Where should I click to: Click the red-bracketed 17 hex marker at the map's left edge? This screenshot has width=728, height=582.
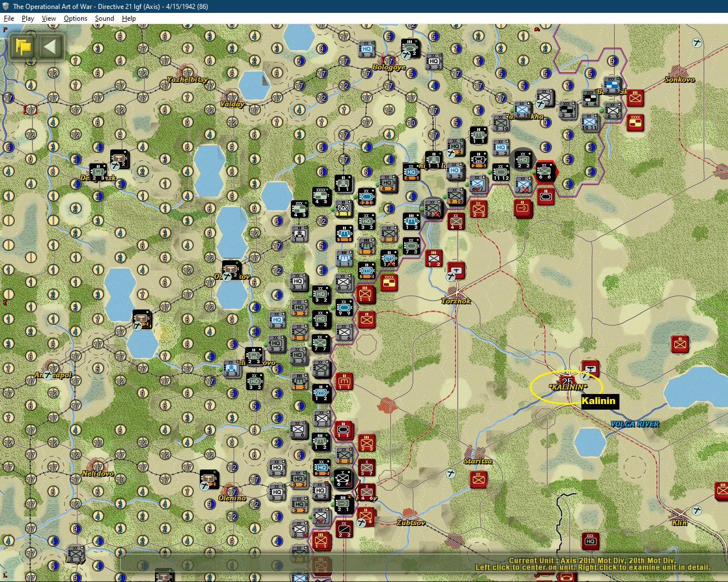pyautogui.click(x=31, y=110)
